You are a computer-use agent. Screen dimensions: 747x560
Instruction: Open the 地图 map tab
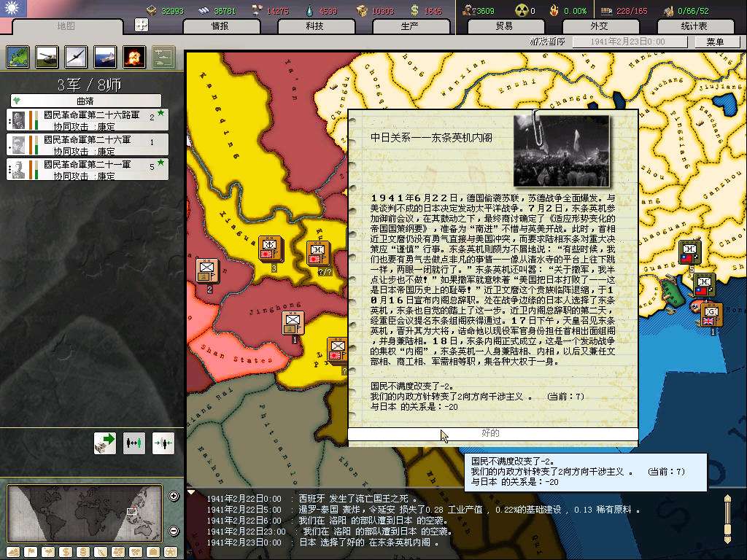click(66, 26)
